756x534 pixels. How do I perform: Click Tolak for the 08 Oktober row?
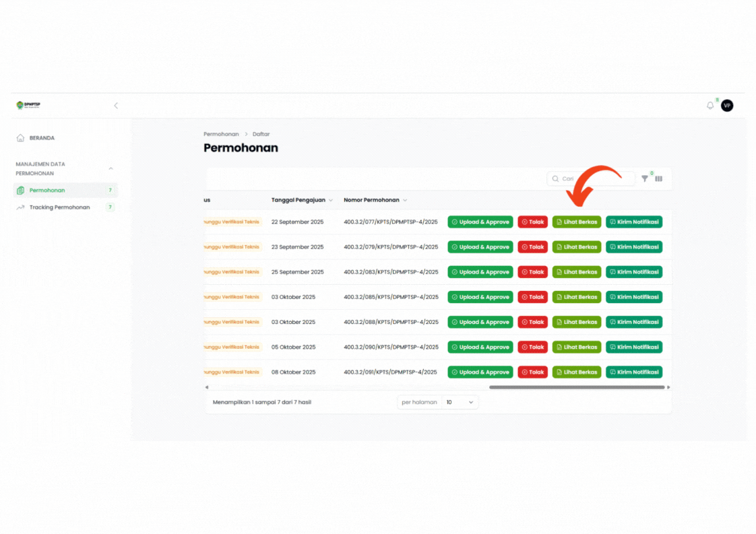[532, 372]
